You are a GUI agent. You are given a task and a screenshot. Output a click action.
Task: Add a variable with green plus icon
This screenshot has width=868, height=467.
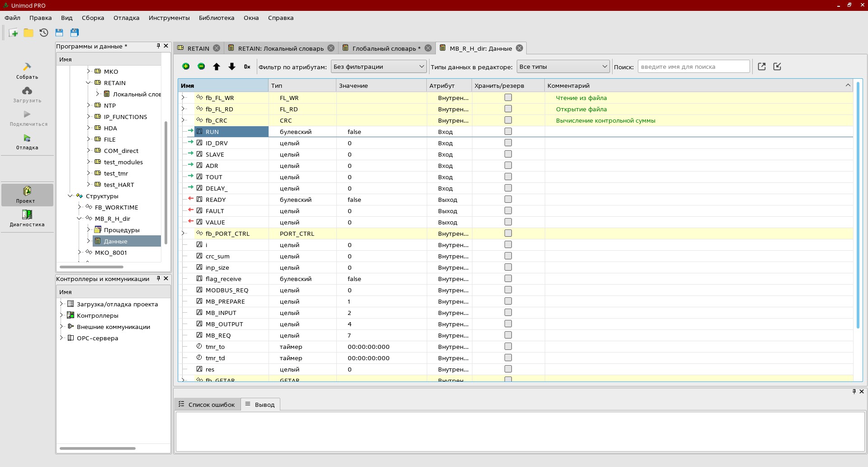(186, 67)
